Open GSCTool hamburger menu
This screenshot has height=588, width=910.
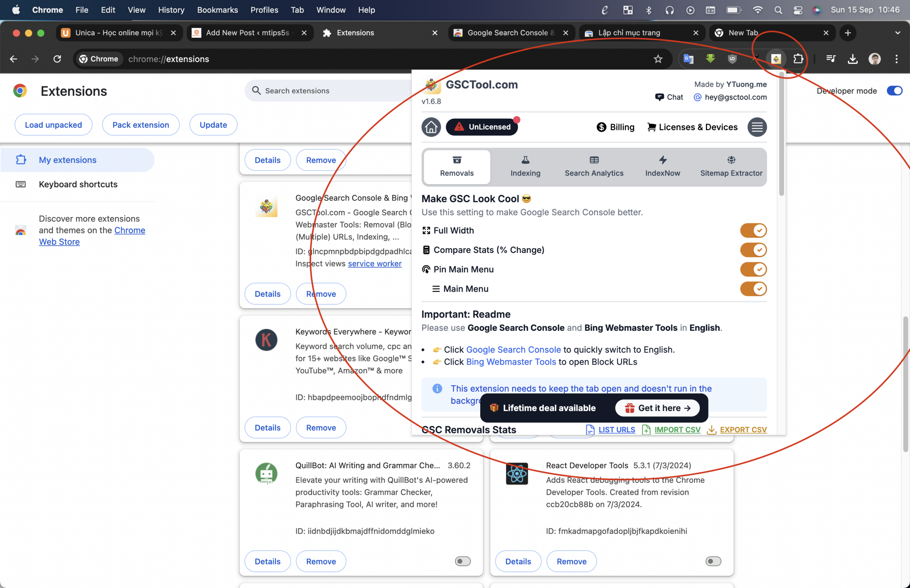pos(757,127)
